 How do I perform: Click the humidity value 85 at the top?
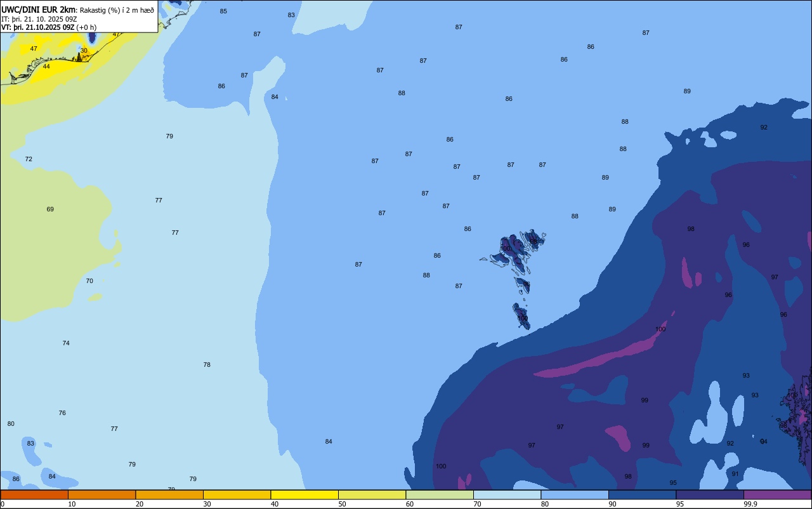[223, 11]
